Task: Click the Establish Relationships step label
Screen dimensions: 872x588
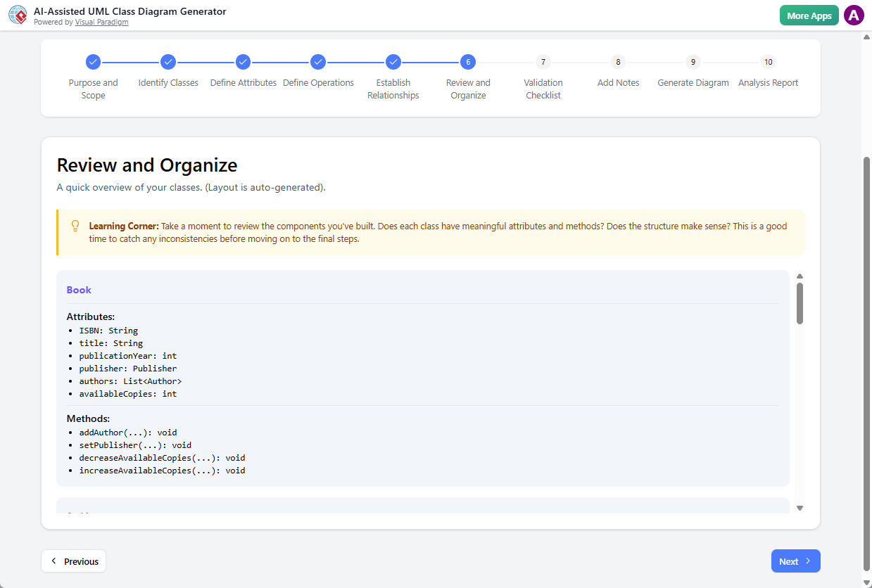Action: click(393, 89)
